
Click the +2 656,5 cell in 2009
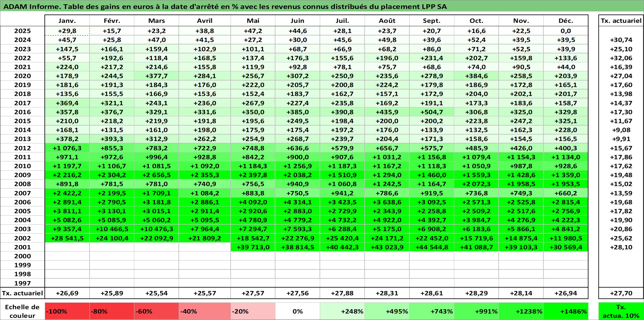(157, 175)
